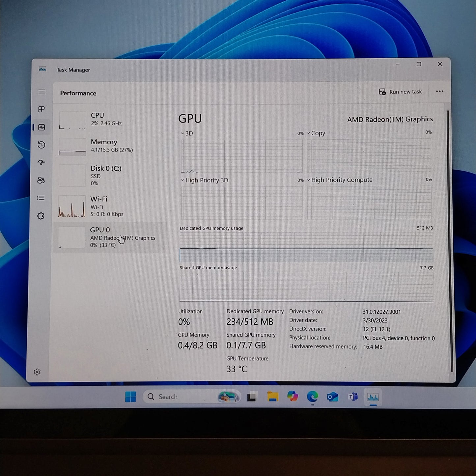Open the Details list sidebar icon
The width and height of the screenshot is (476, 476).
41,198
